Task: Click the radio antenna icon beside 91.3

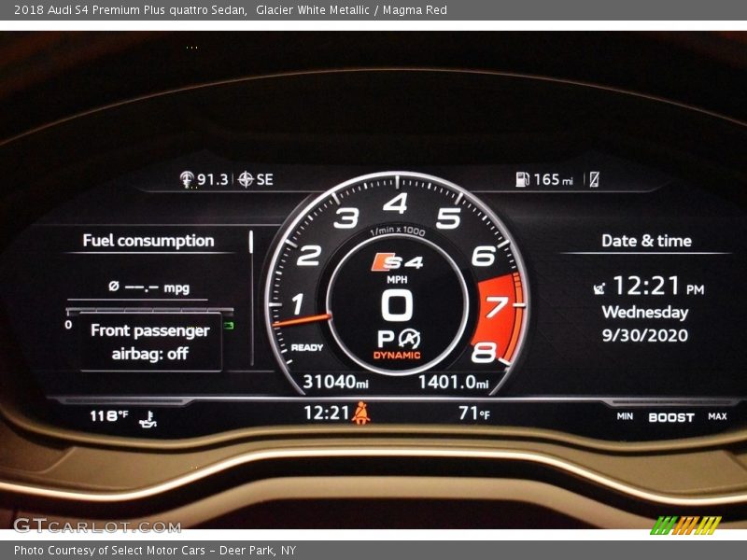Action: tap(187, 179)
